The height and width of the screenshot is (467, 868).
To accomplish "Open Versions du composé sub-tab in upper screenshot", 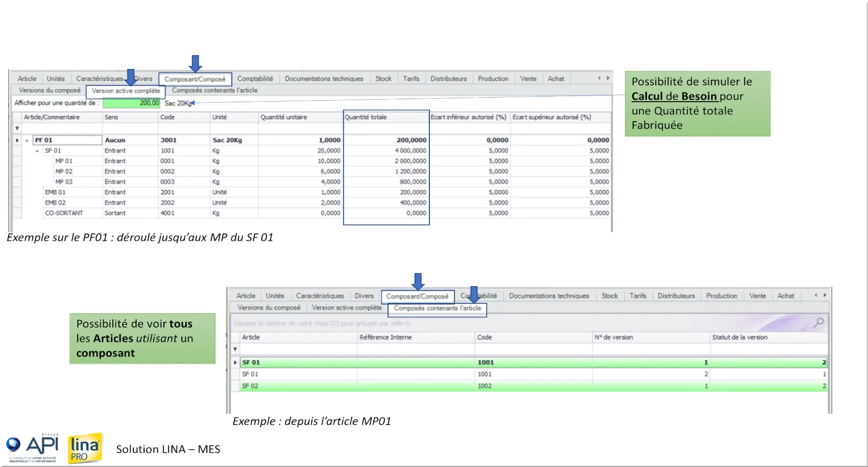I will (x=50, y=90).
